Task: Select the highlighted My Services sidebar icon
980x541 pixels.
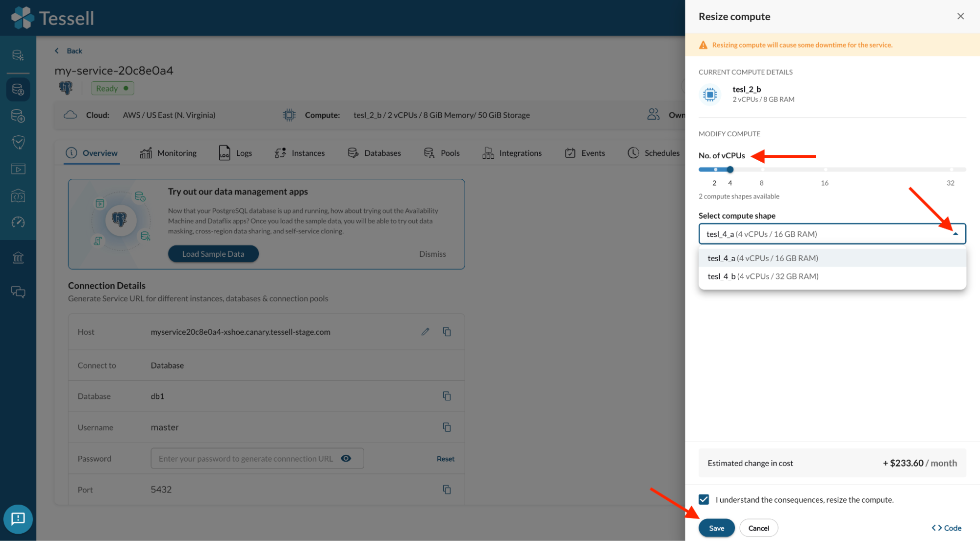Action: click(18, 90)
